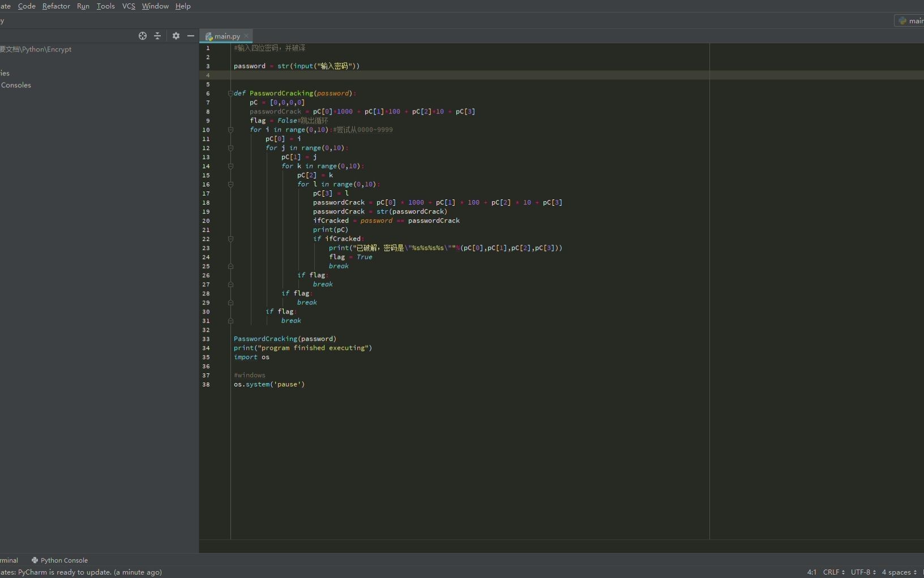Collapse all nodes in the Project panel
924x578 pixels.
tap(158, 36)
